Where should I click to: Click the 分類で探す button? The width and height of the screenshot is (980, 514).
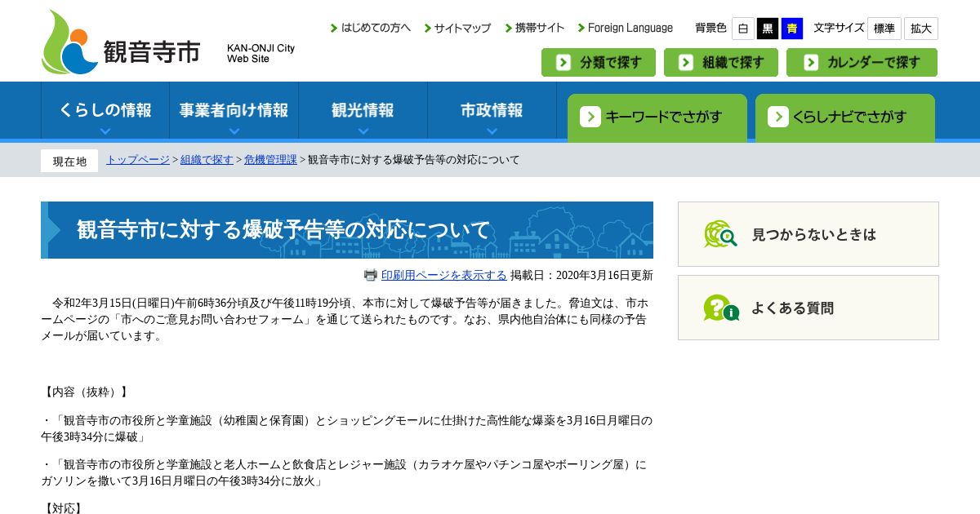(599, 63)
